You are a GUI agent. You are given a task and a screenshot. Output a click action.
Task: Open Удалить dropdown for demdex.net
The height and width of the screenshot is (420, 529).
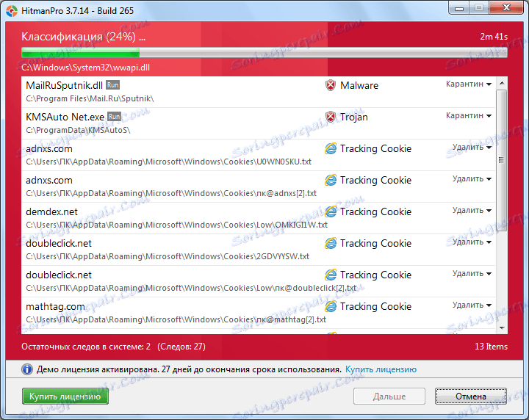click(x=472, y=210)
